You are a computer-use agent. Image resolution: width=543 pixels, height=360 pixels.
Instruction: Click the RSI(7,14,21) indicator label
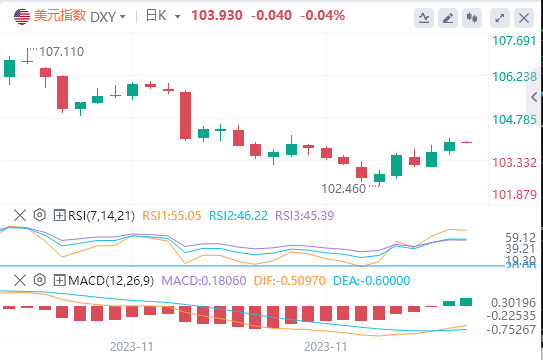coord(101,215)
